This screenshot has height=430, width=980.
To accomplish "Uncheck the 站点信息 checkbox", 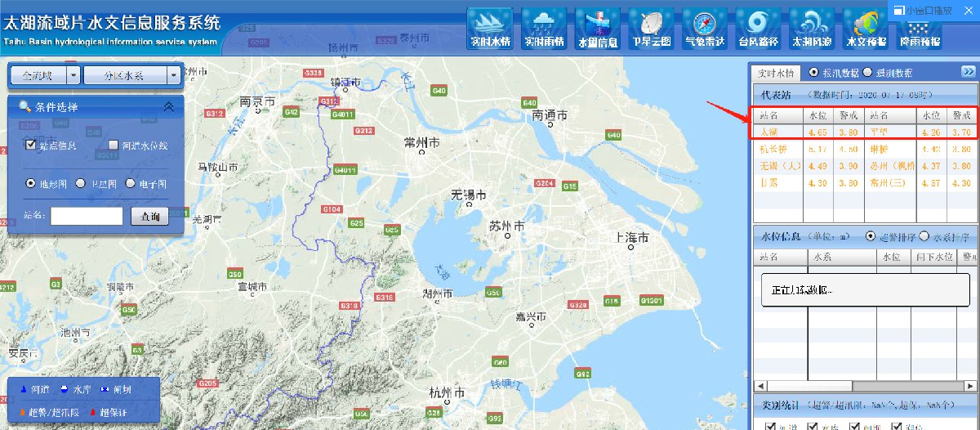I will click(31, 145).
